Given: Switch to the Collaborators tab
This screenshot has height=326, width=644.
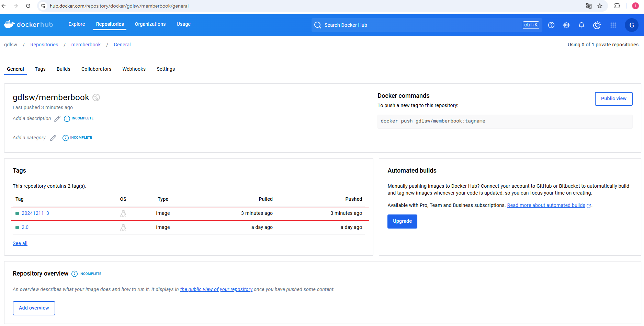Looking at the screenshot, I should 97,69.
